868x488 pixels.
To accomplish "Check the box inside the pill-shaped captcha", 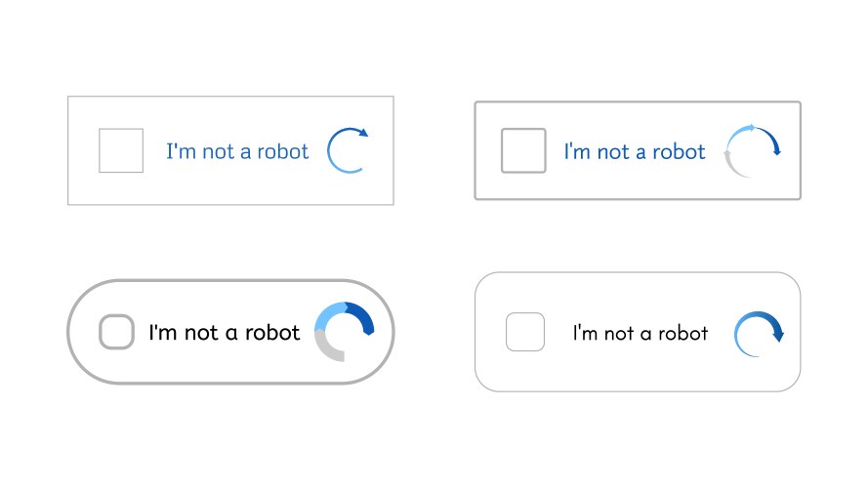I will tap(116, 332).
